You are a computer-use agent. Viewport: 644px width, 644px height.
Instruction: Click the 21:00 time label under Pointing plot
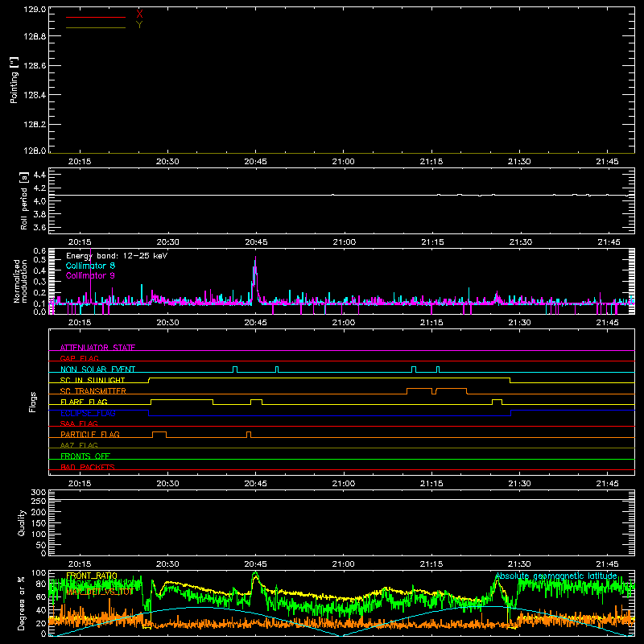coord(344,162)
